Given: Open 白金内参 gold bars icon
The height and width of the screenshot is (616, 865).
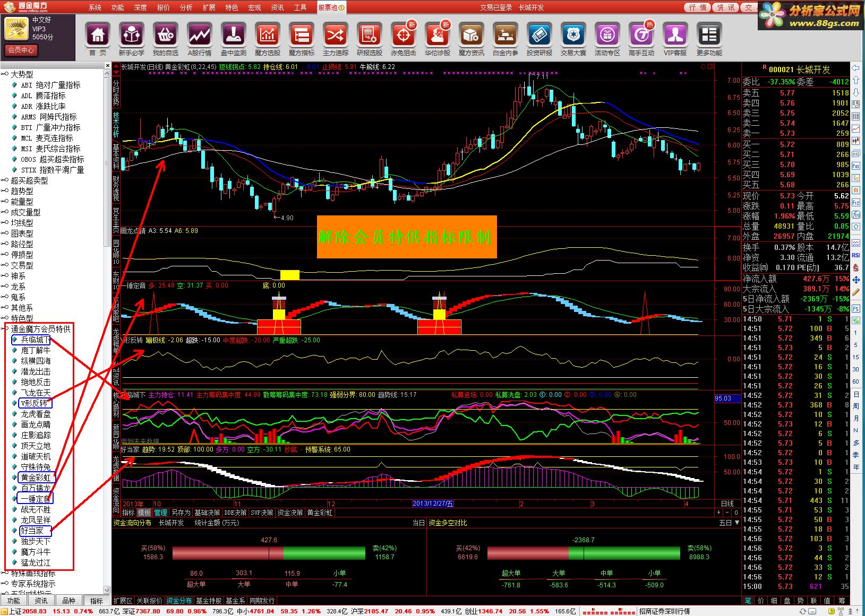Looking at the screenshot, I should [506, 35].
